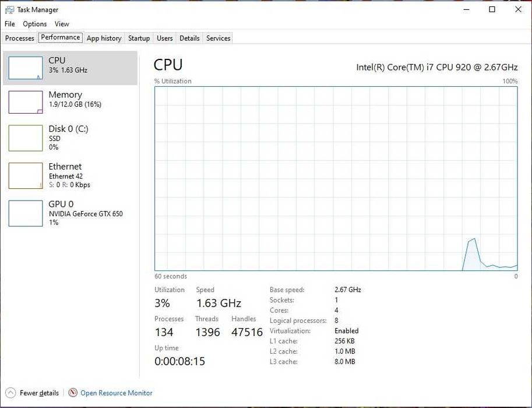Select the Disk 0 (C:) graph thumbnail
Screen dimensions: 532x408
(26, 138)
